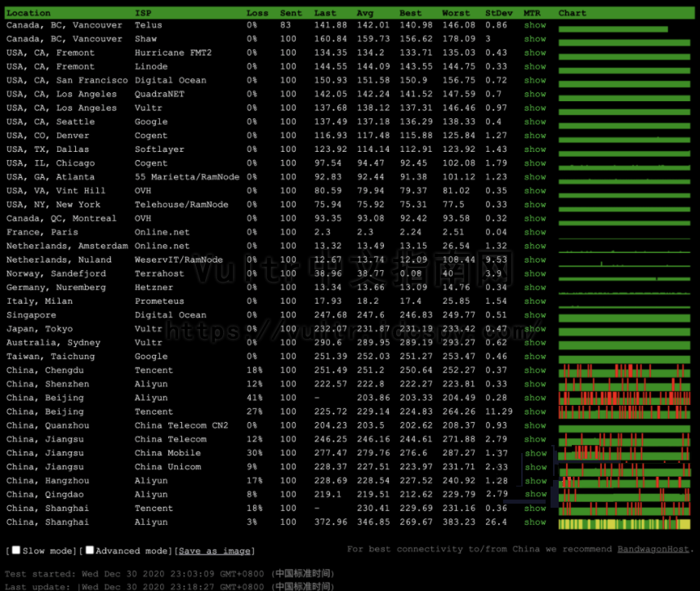Click 'show' for Seattle Google row
700x591 pixels.
tap(535, 122)
